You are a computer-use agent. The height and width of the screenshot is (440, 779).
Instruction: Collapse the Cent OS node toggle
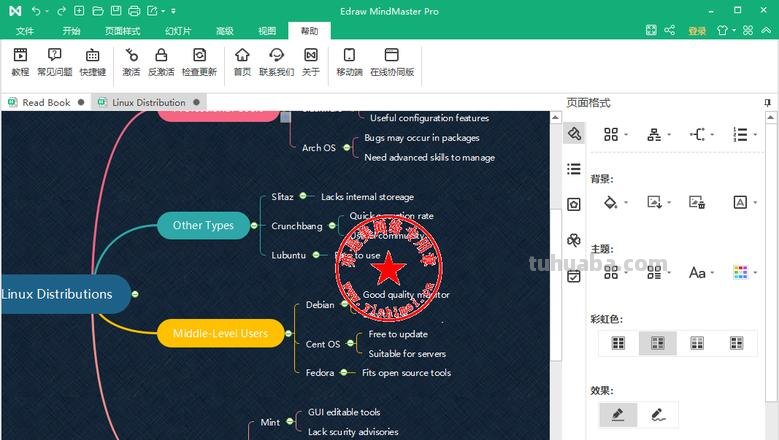pyautogui.click(x=350, y=343)
